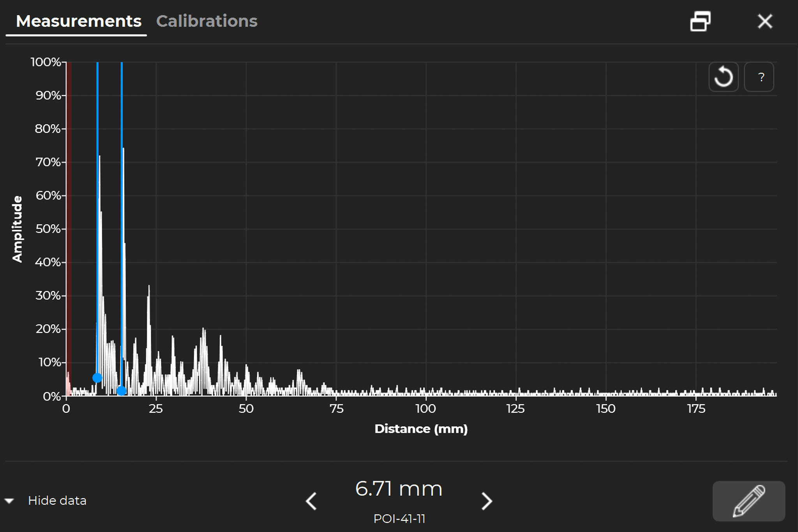The height and width of the screenshot is (532, 798).
Task: Go to previous measurement with left chevron
Action: coord(311,501)
